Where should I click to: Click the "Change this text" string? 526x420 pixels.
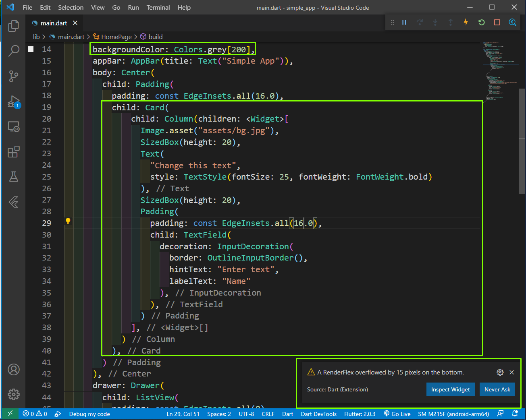pyautogui.click(x=193, y=166)
